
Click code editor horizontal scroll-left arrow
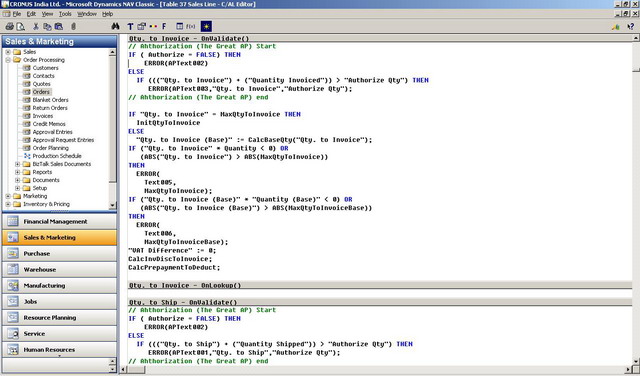click(x=124, y=370)
